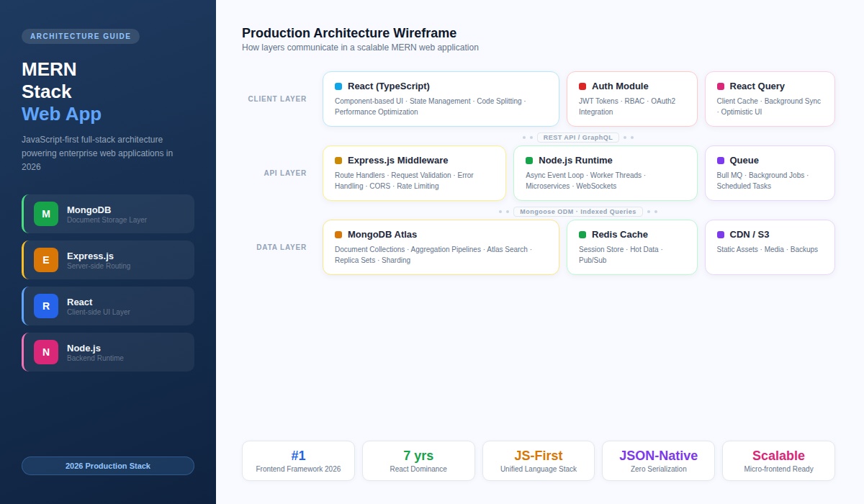This screenshot has width=864, height=504.
Task: Click the 2026 Production Stack badge
Action: (x=108, y=466)
